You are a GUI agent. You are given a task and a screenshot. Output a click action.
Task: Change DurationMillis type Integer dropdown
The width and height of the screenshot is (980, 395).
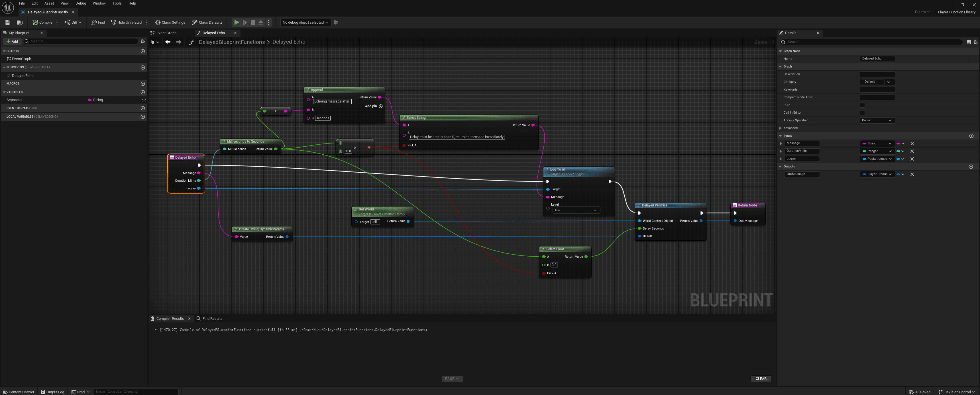click(x=877, y=151)
